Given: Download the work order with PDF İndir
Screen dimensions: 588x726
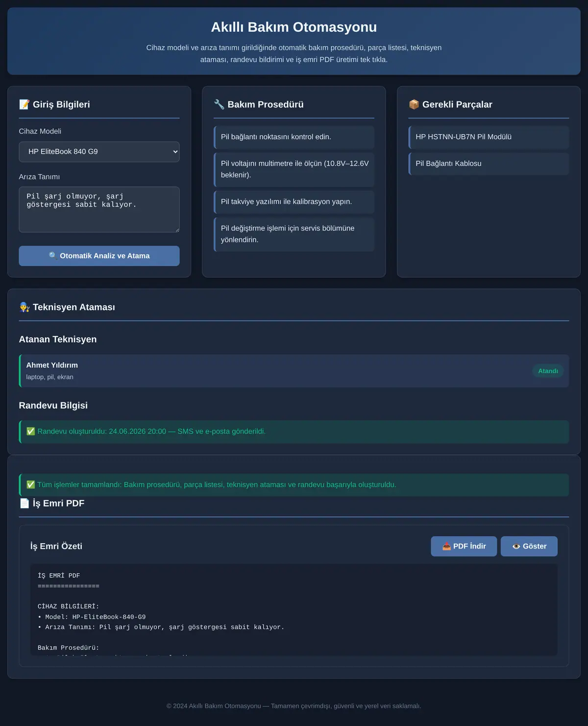Looking at the screenshot, I should point(464,546).
